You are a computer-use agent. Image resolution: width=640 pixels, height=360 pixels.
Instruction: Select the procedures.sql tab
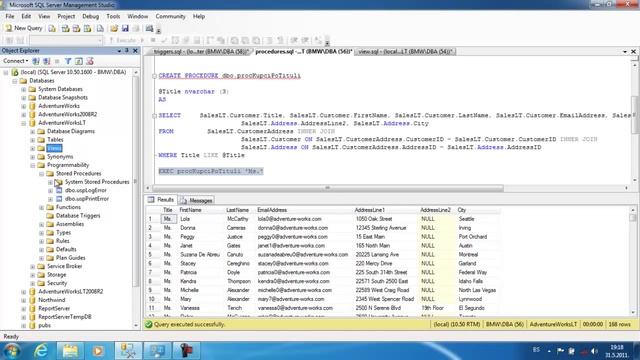pyautogui.click(x=303, y=51)
